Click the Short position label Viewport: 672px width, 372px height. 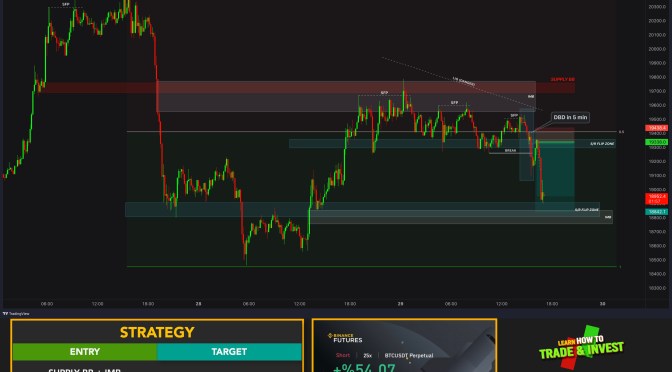(x=343, y=355)
